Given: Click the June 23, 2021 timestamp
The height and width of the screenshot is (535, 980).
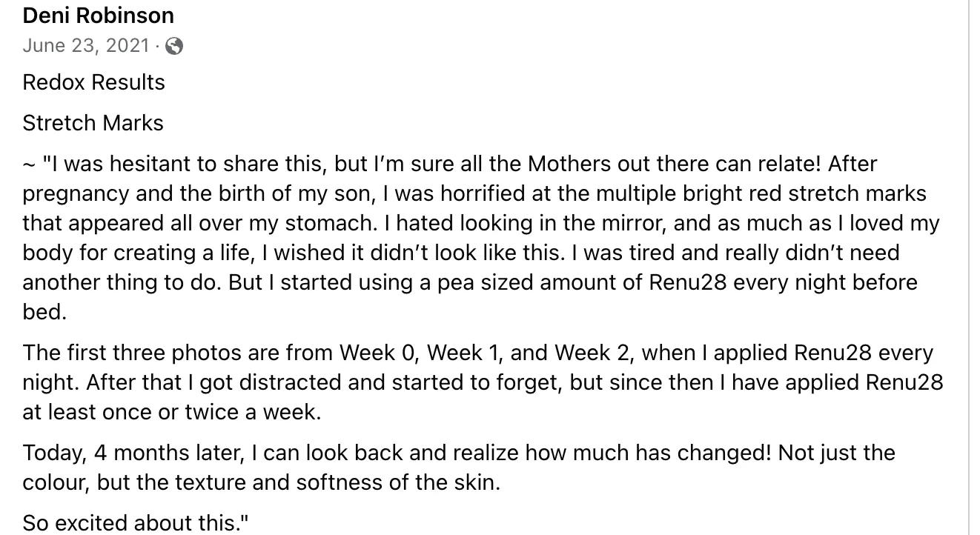Looking at the screenshot, I should pyautogui.click(x=86, y=46).
